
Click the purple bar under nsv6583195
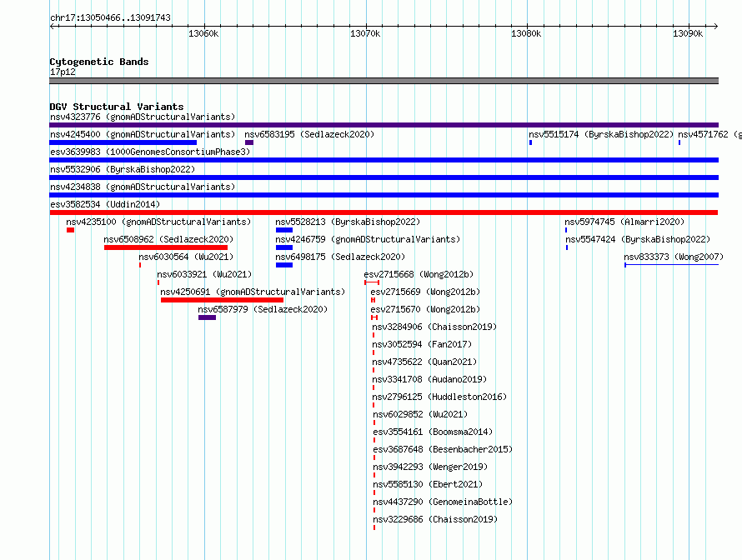(249, 142)
